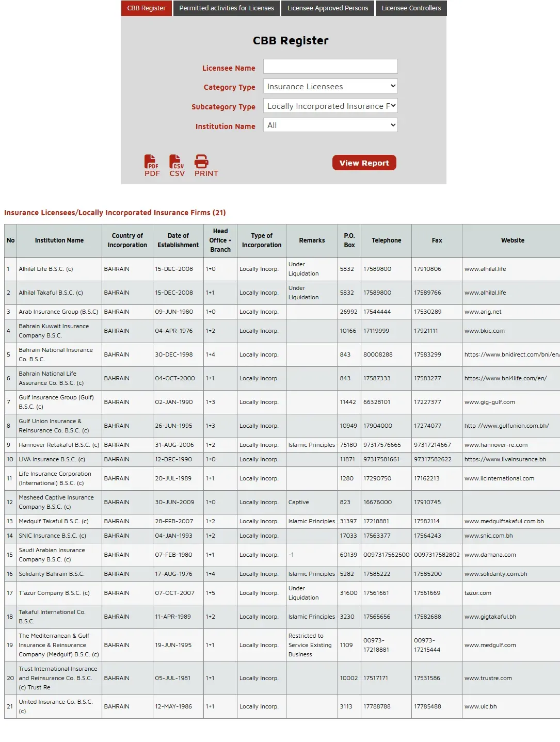
Task: Switch to Permitted activities for Licenses tab
Action: tap(227, 8)
